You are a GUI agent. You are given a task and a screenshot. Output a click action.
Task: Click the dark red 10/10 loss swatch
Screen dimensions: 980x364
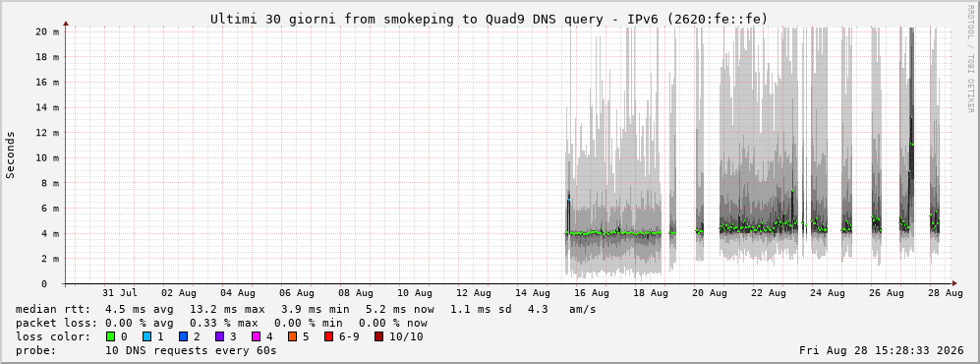click(x=379, y=336)
